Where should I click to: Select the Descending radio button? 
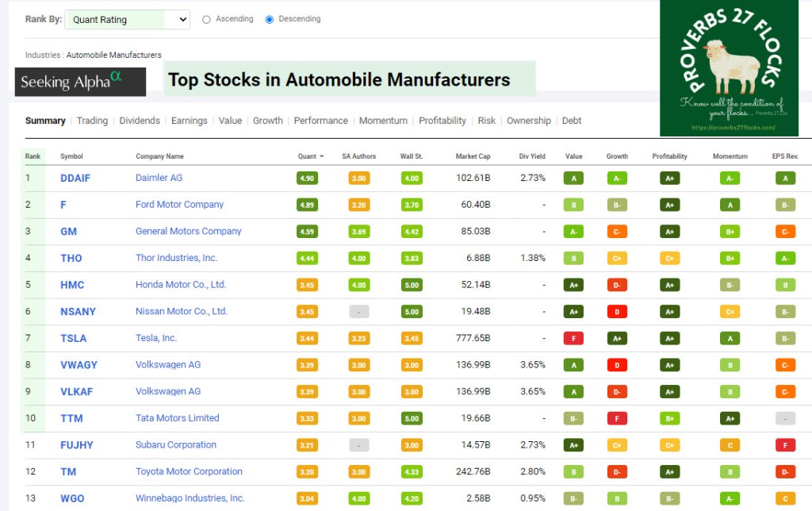tap(270, 20)
